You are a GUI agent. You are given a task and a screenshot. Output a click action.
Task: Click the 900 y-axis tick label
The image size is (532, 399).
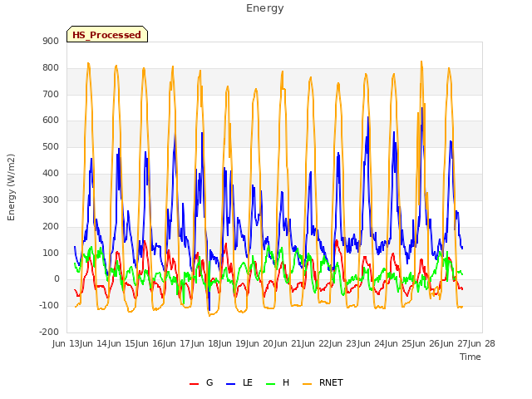(x=51, y=41)
